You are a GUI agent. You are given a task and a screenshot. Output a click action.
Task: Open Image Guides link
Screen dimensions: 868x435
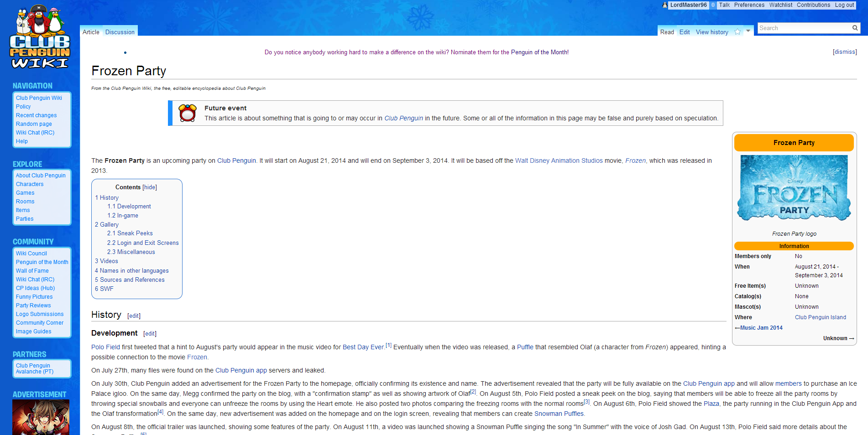point(34,331)
